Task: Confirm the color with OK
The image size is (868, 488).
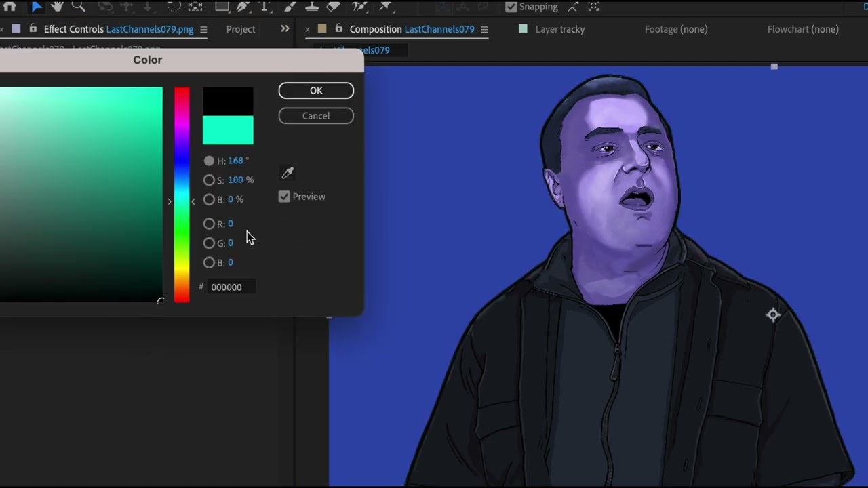Action: [x=316, y=91]
